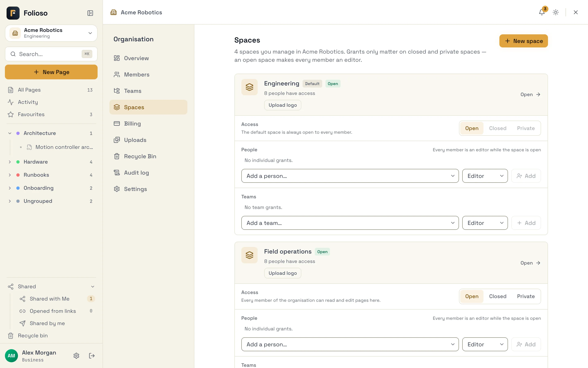Select the Spaces menu item
The image size is (588, 368).
(148, 107)
